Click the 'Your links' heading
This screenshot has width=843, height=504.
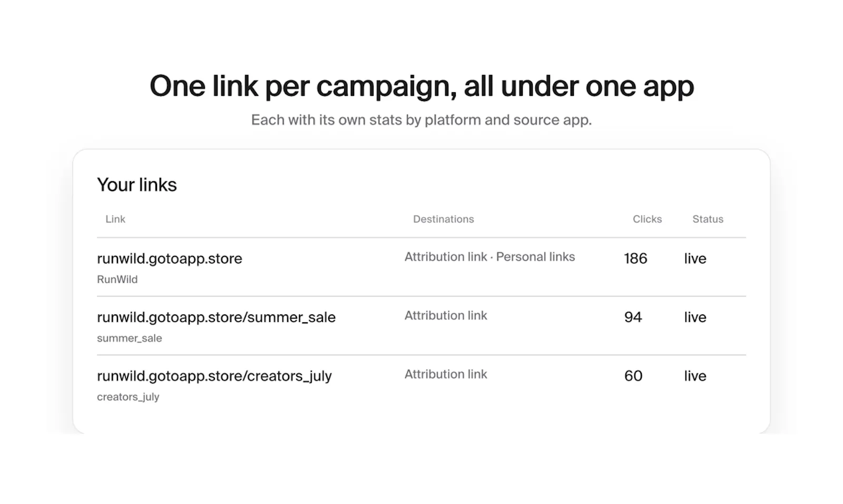click(137, 185)
